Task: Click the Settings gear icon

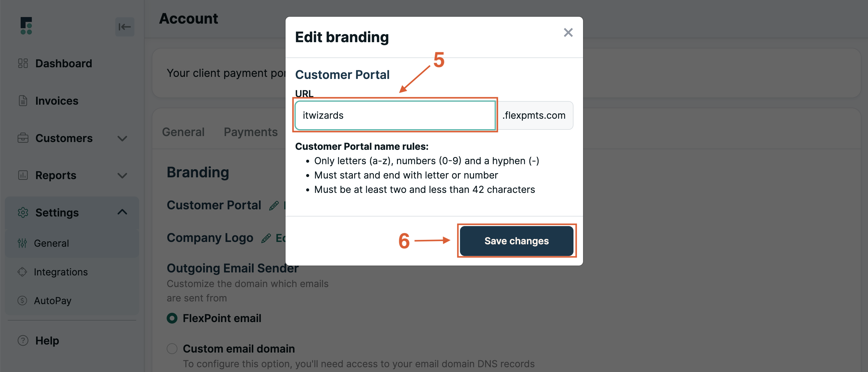Action: (x=22, y=213)
